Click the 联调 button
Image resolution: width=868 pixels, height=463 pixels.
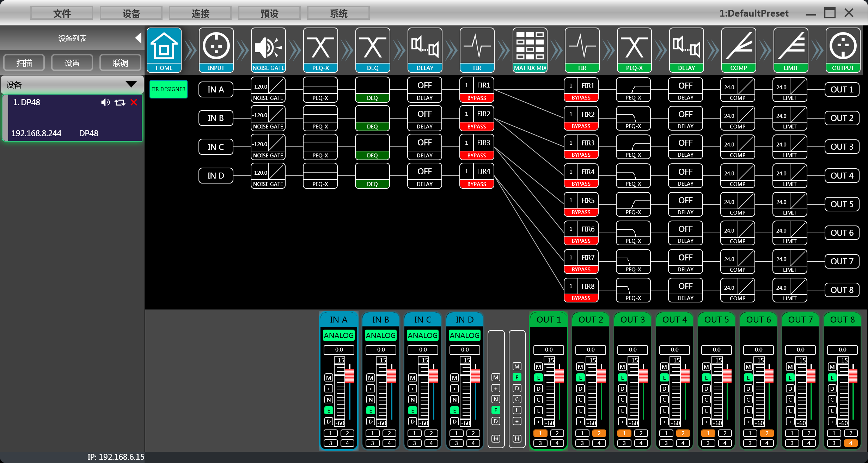(120, 63)
